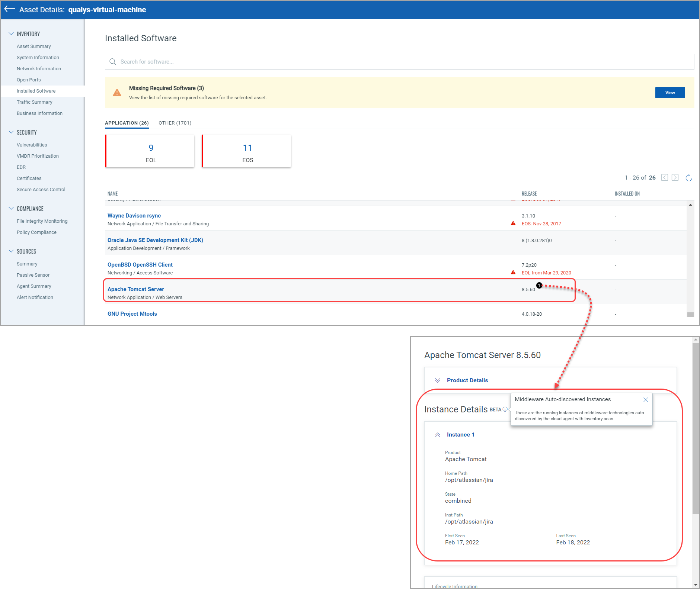Sort by NAME column header
The height and width of the screenshot is (589, 700).
pos(112,194)
